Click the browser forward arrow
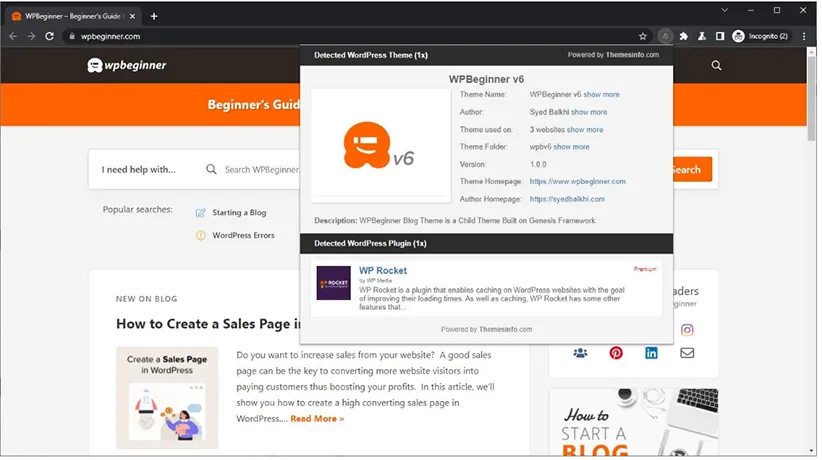 coord(31,36)
